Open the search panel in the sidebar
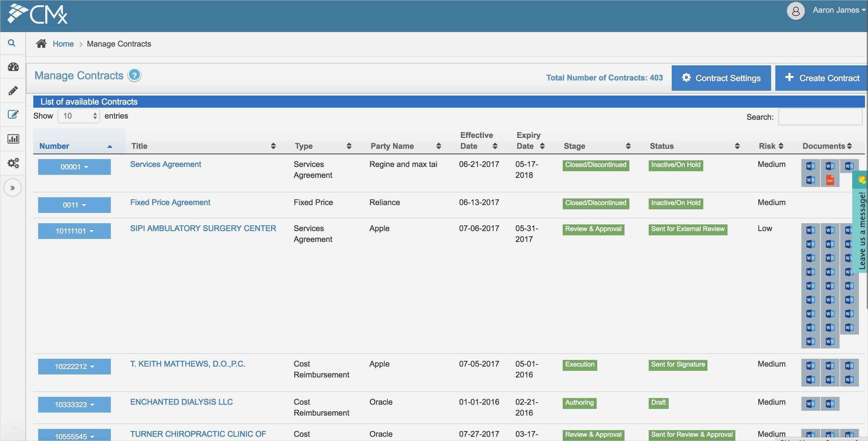The width and height of the screenshot is (868, 441). [x=12, y=43]
